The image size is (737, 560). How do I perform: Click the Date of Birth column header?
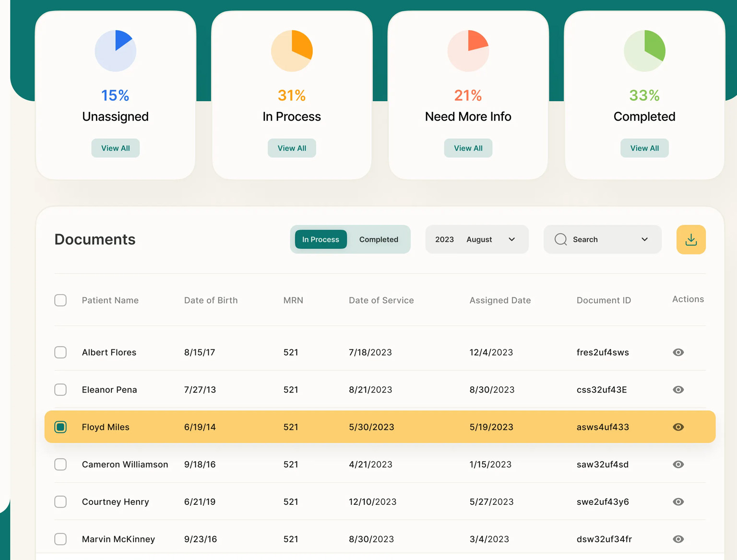(211, 300)
